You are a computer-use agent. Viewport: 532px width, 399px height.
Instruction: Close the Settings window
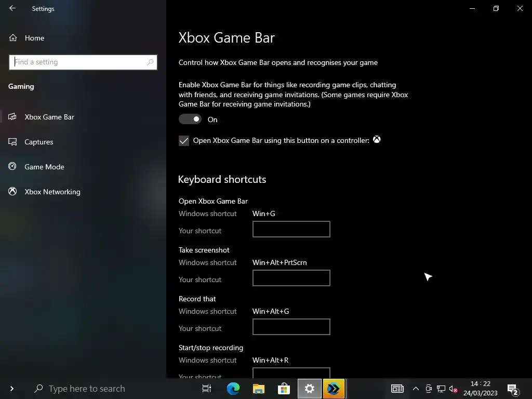(520, 8)
